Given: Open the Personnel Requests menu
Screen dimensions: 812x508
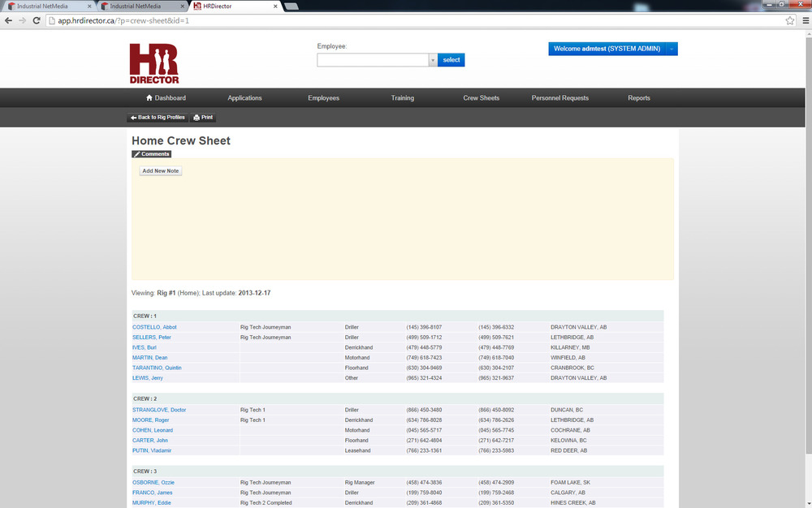Looking at the screenshot, I should (560, 97).
